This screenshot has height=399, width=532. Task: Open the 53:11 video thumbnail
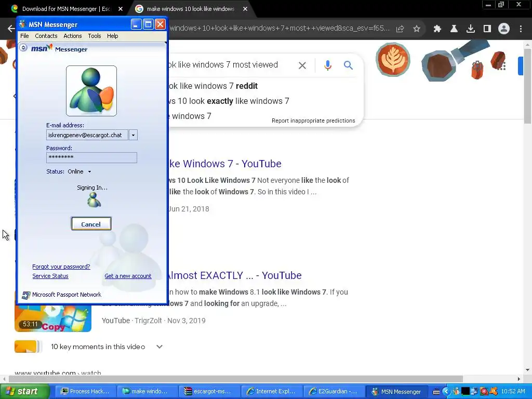pyautogui.click(x=53, y=319)
